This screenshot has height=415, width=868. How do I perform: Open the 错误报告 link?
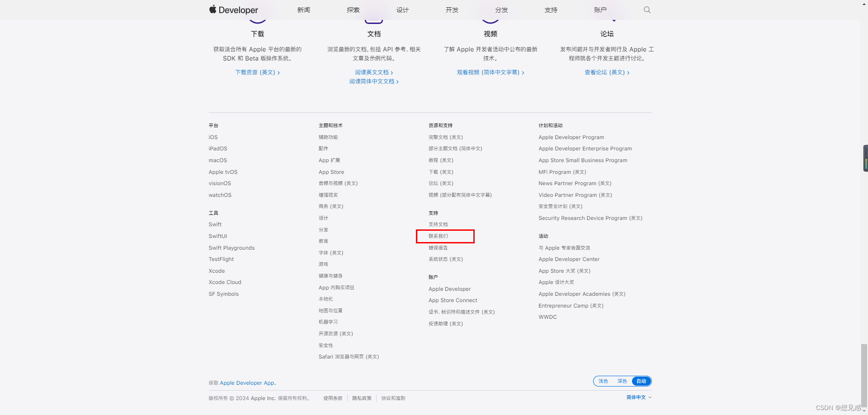pos(438,248)
